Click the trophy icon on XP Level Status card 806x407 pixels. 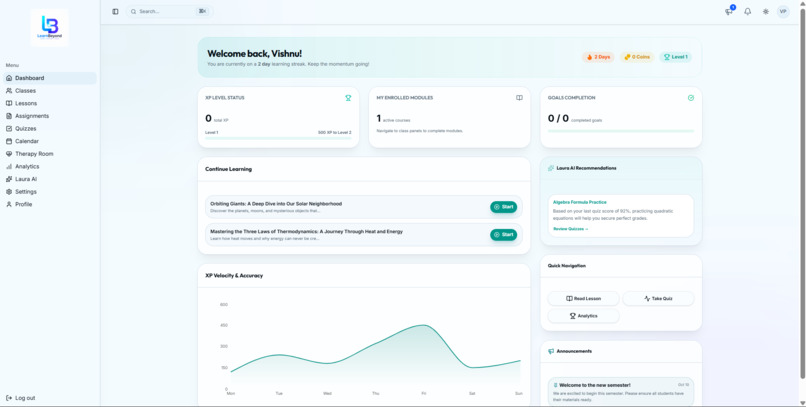pyautogui.click(x=348, y=98)
